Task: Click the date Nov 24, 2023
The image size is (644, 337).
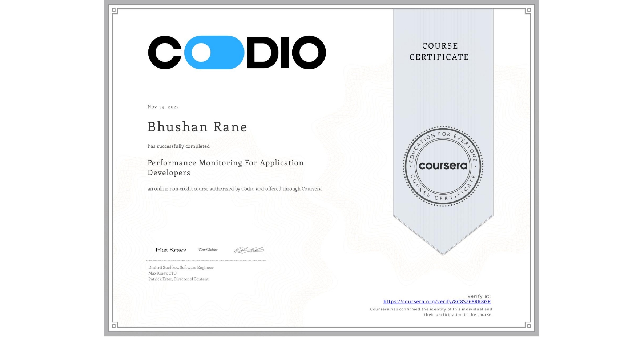Action: [162, 106]
